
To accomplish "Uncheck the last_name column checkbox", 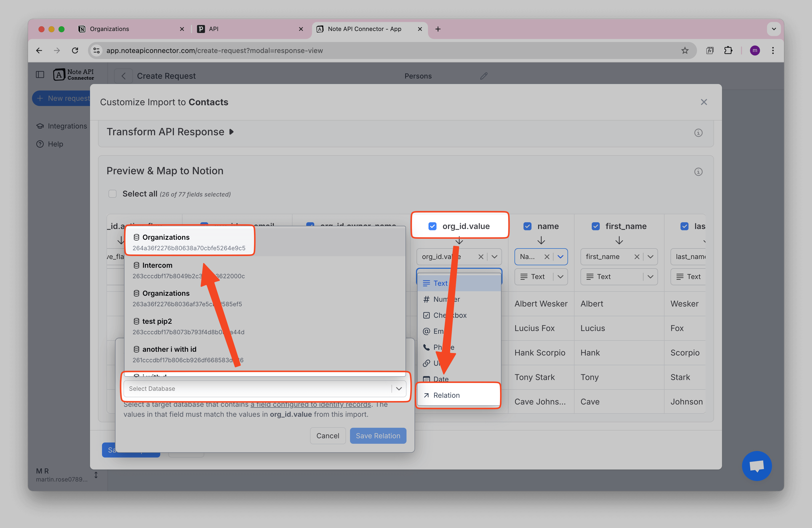I will tap(684, 226).
